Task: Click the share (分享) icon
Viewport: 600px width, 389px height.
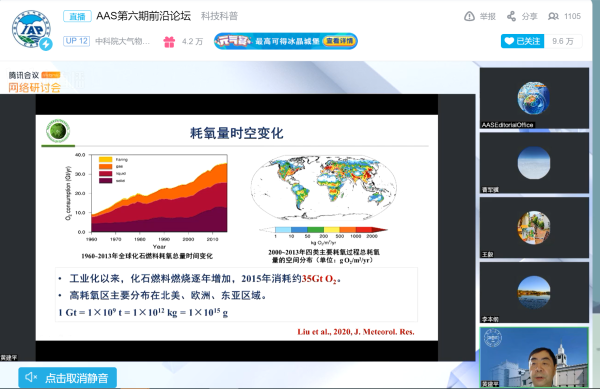Action: click(x=511, y=16)
